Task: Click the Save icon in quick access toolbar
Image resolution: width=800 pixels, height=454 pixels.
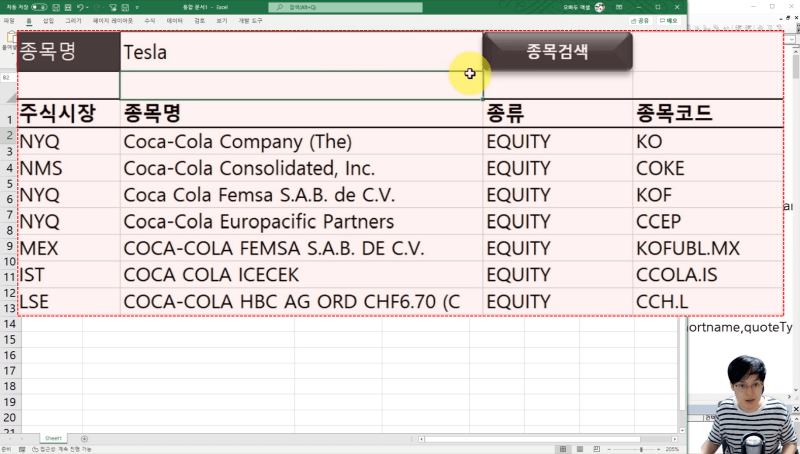Action: click(56, 8)
